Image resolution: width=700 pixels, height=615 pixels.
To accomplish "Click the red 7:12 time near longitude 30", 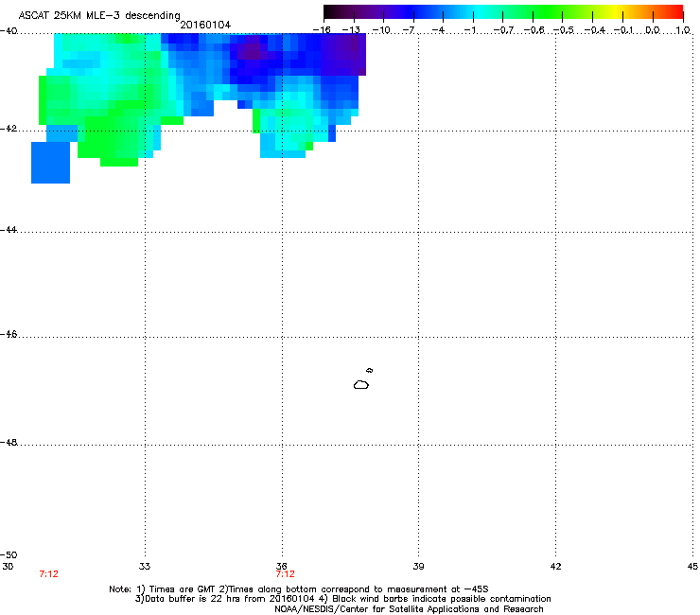I will pyautogui.click(x=48, y=574).
